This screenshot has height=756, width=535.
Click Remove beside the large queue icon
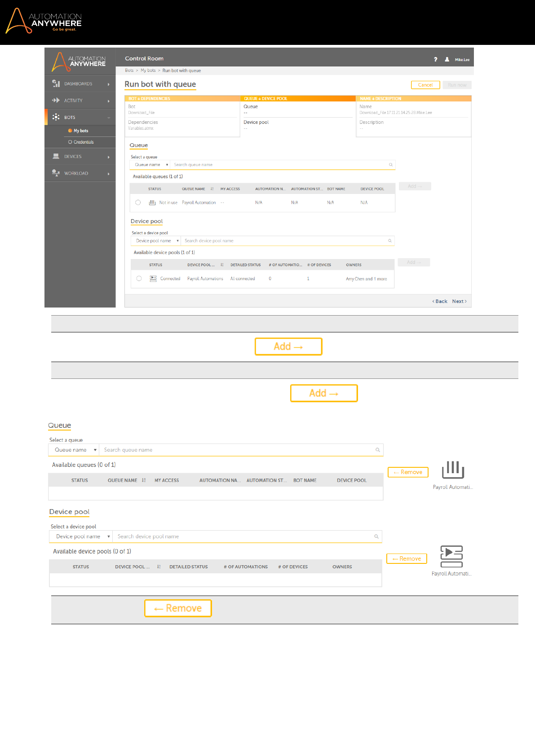[408, 472]
